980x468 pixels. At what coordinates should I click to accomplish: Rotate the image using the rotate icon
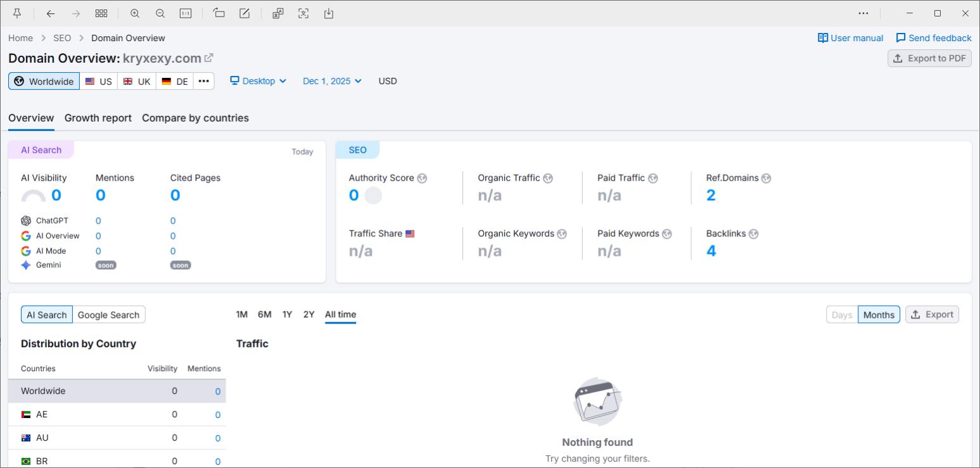coord(219,13)
